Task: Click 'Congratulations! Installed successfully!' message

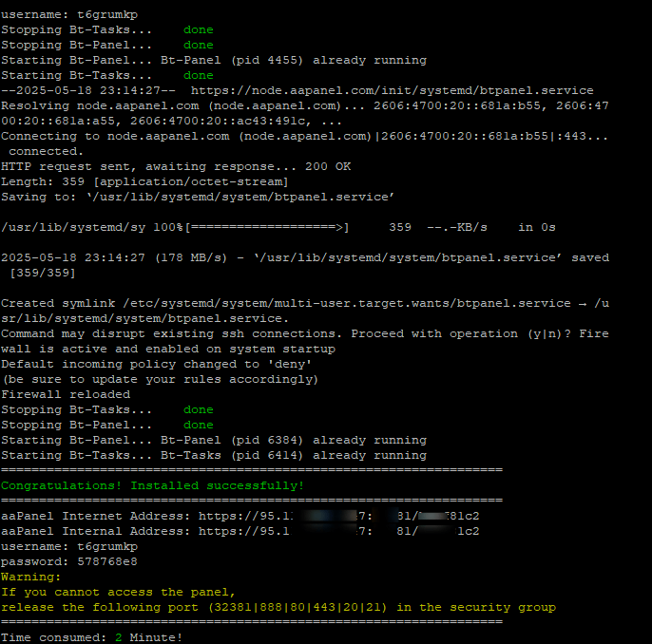Action: [x=153, y=485]
